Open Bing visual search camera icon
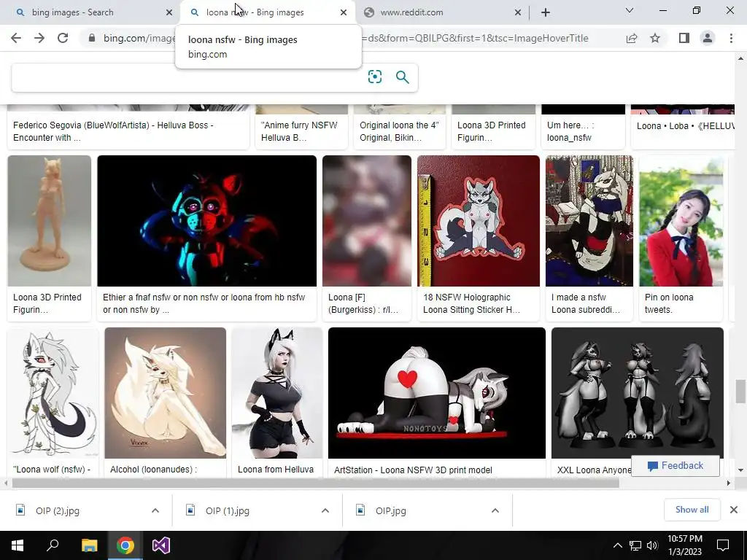The height and width of the screenshot is (560, 747). (375, 77)
